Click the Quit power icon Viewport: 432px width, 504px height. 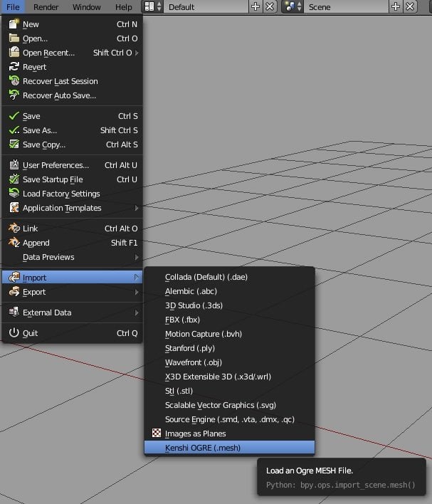[x=14, y=332]
